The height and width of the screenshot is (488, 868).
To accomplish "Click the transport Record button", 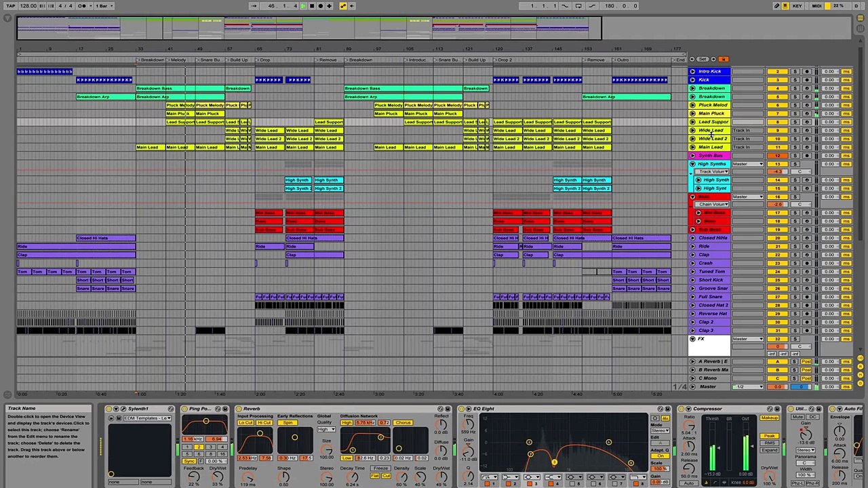I will tap(320, 5).
